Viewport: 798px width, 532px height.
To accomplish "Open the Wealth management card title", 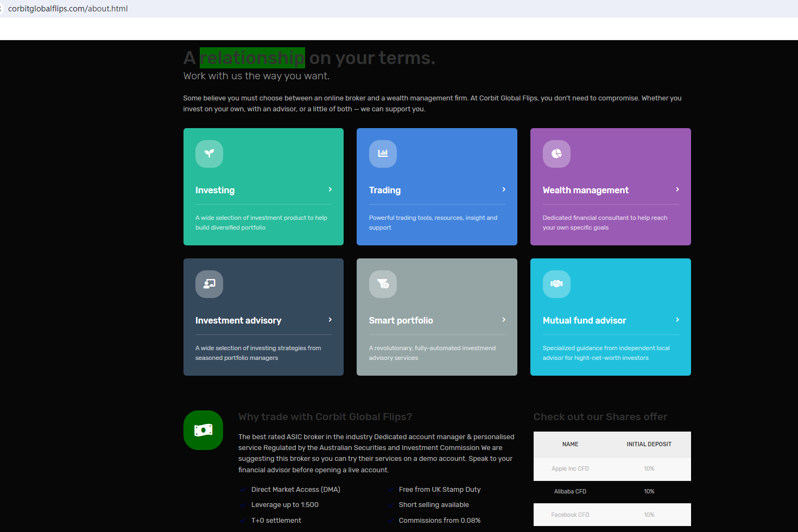I will (x=586, y=190).
